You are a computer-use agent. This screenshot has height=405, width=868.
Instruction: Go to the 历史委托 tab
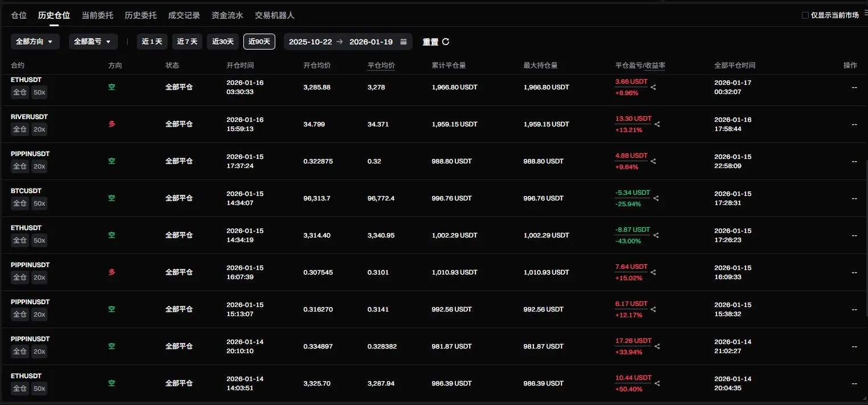141,15
